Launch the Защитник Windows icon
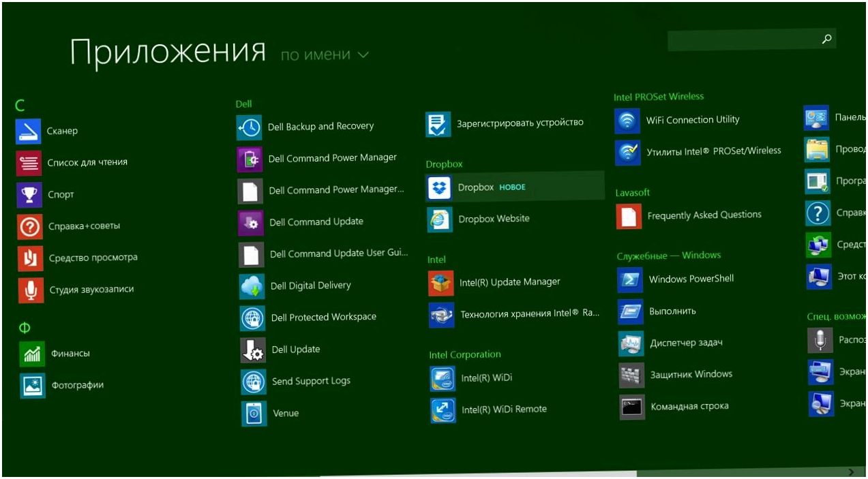Screen dimensions: 868x479 point(631,375)
